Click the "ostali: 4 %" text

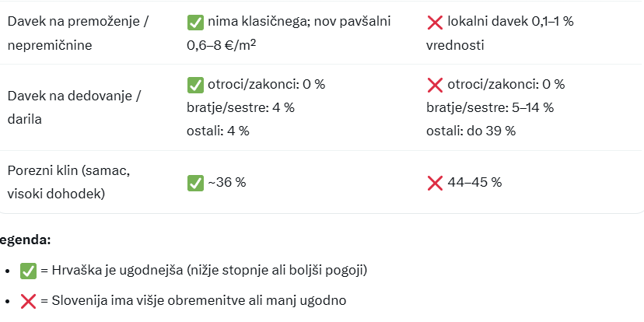point(218,131)
